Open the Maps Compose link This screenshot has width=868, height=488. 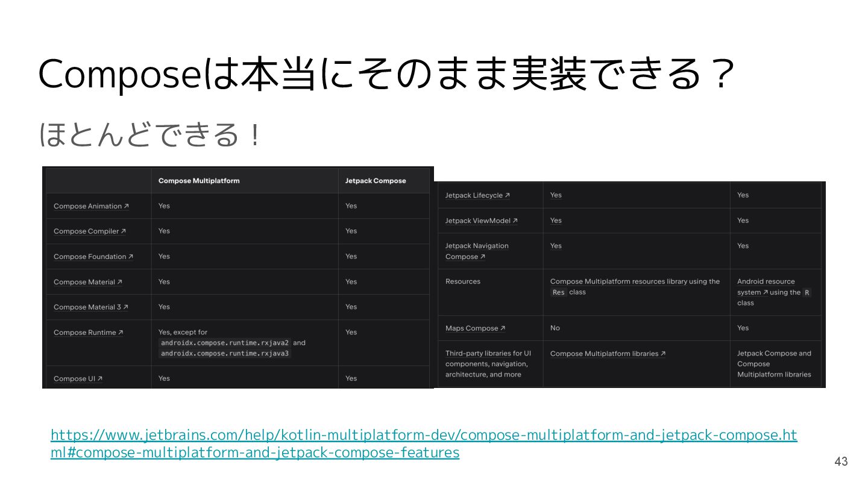pos(476,328)
